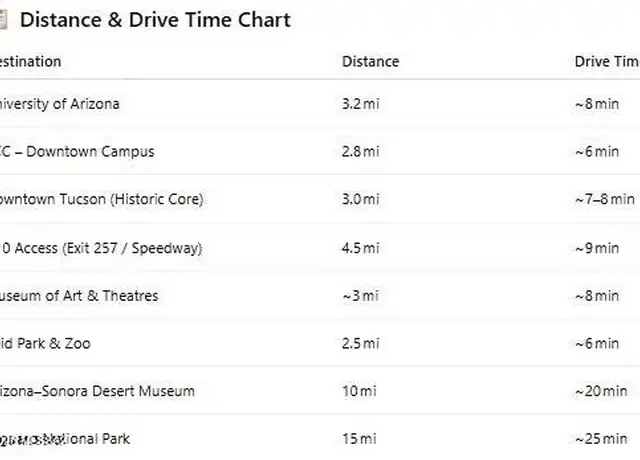Click the chart emoji icon beside title
Viewport: 640px width, 460px height.
[x=3, y=20]
